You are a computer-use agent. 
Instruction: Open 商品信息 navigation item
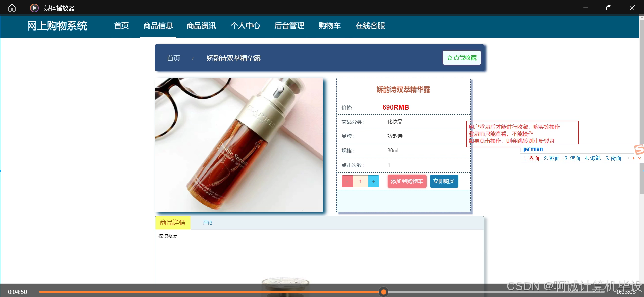(158, 26)
